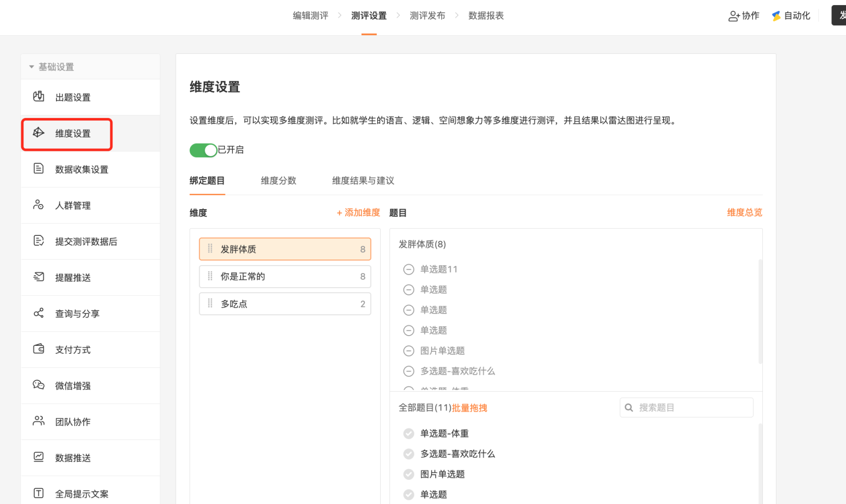
Task: Switch to the 维度分数 tab
Action: (x=278, y=180)
